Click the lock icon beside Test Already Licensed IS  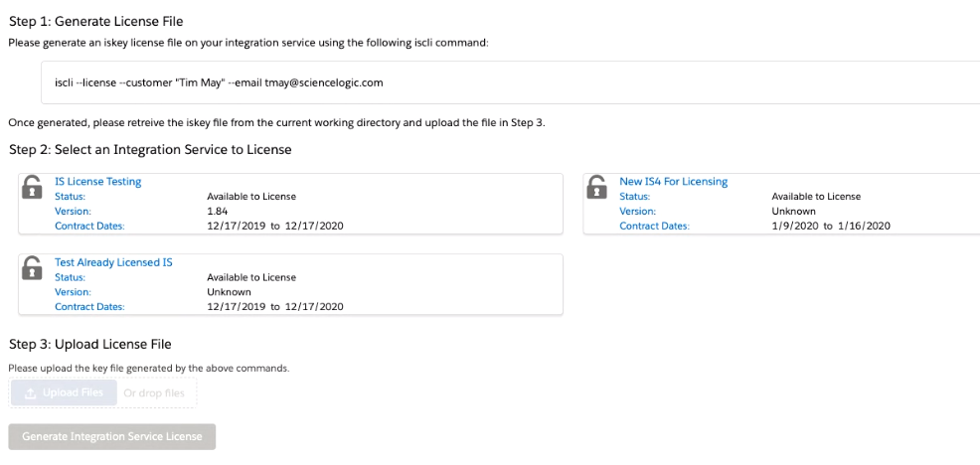tap(33, 268)
